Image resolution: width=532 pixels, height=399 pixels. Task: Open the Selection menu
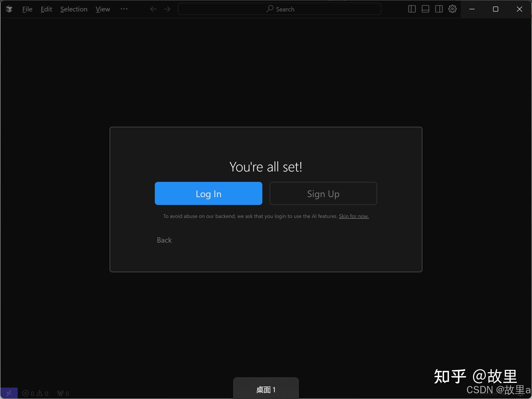pyautogui.click(x=74, y=9)
